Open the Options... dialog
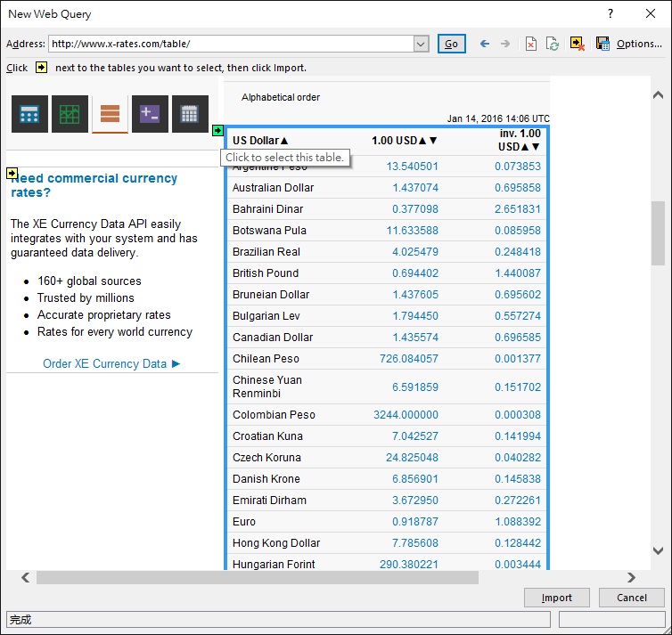The height and width of the screenshot is (635, 672). (639, 44)
